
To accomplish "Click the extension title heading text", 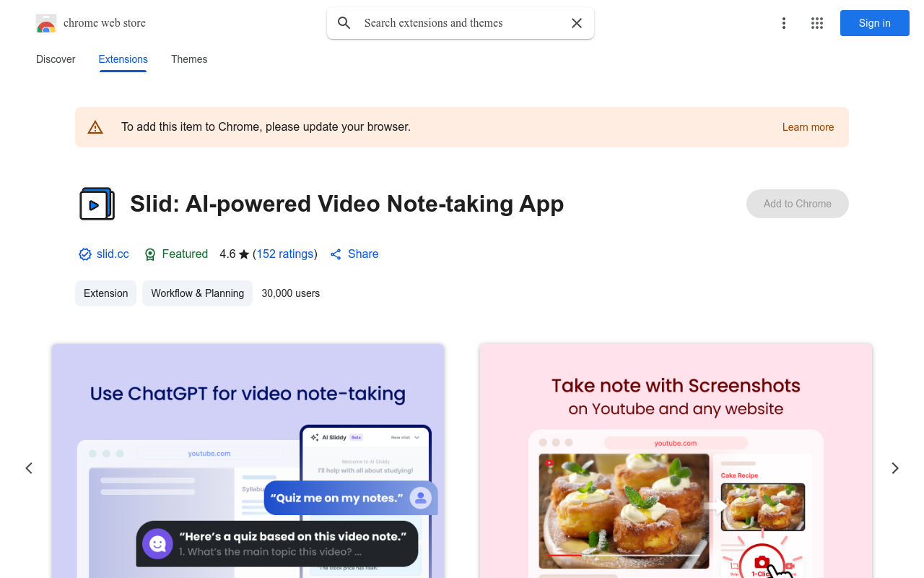I will [x=347, y=204].
